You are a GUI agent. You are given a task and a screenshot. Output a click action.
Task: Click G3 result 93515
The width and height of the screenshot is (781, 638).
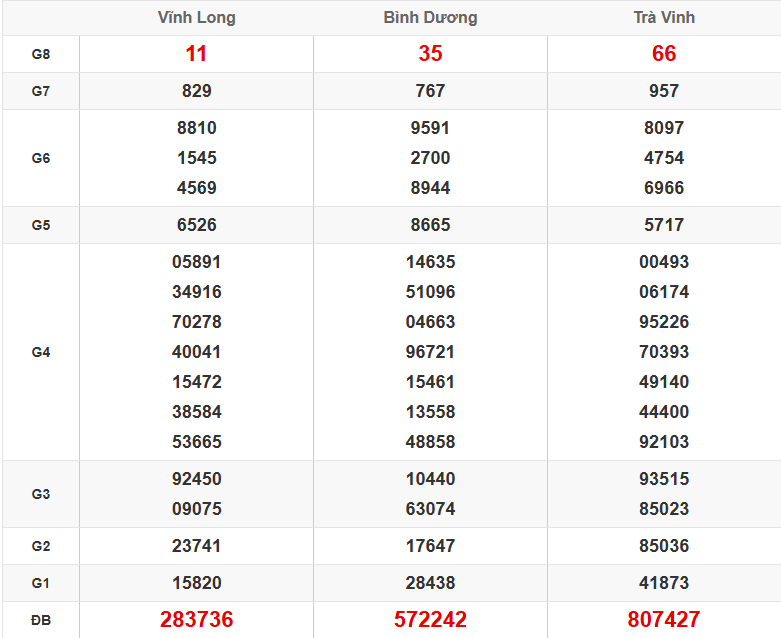coord(664,479)
